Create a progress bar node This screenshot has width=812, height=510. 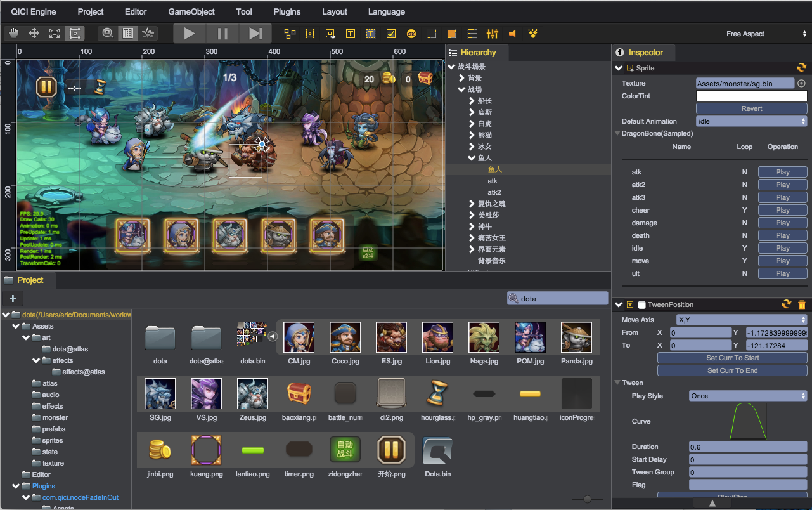[472, 34]
